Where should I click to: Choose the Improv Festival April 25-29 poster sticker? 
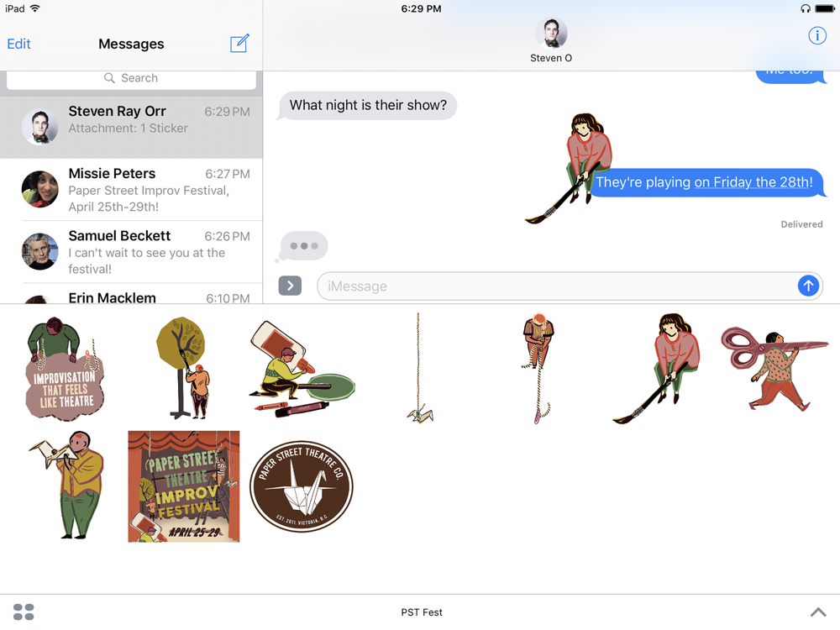(184, 486)
